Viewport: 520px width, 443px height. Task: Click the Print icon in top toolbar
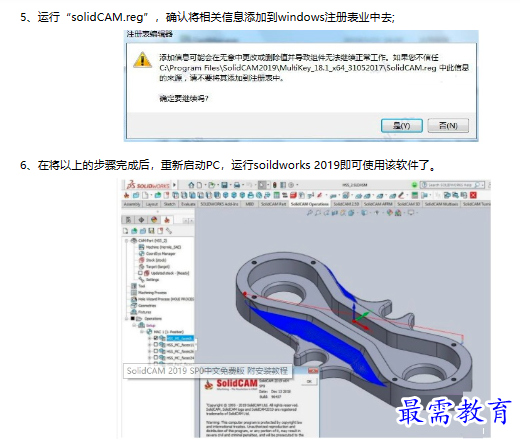[x=237, y=185]
